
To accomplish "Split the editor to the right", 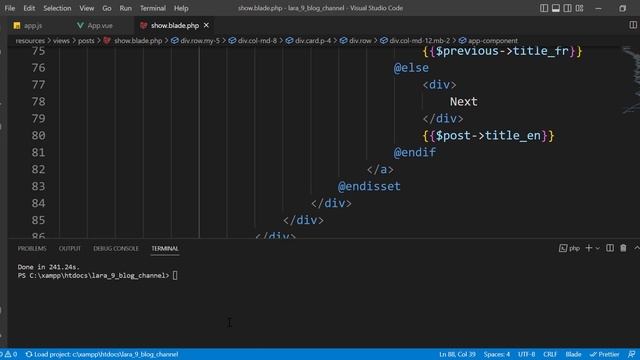I will pyautogui.click(x=633, y=25).
